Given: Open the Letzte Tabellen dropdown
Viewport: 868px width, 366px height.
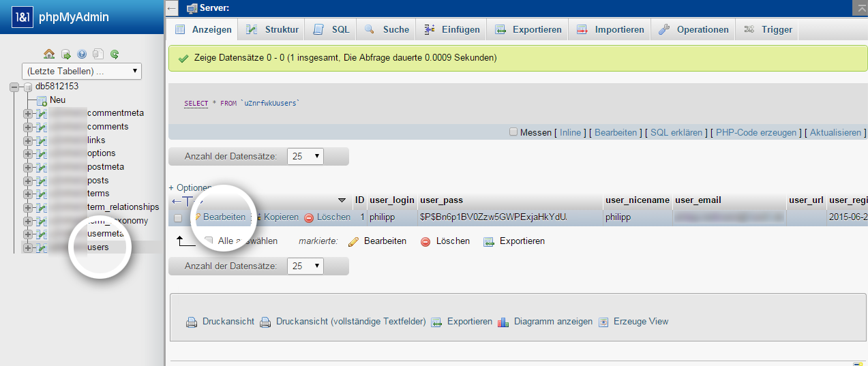Looking at the screenshot, I should (x=82, y=71).
